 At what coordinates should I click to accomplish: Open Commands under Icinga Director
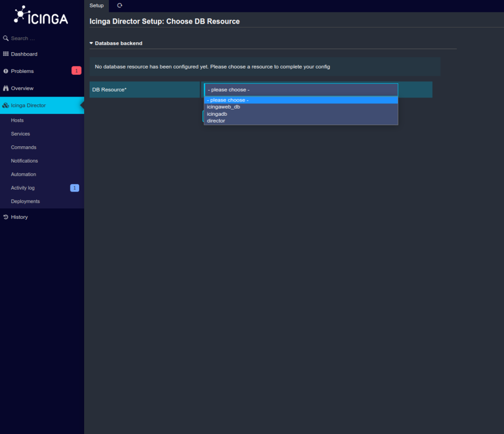tap(42, 147)
